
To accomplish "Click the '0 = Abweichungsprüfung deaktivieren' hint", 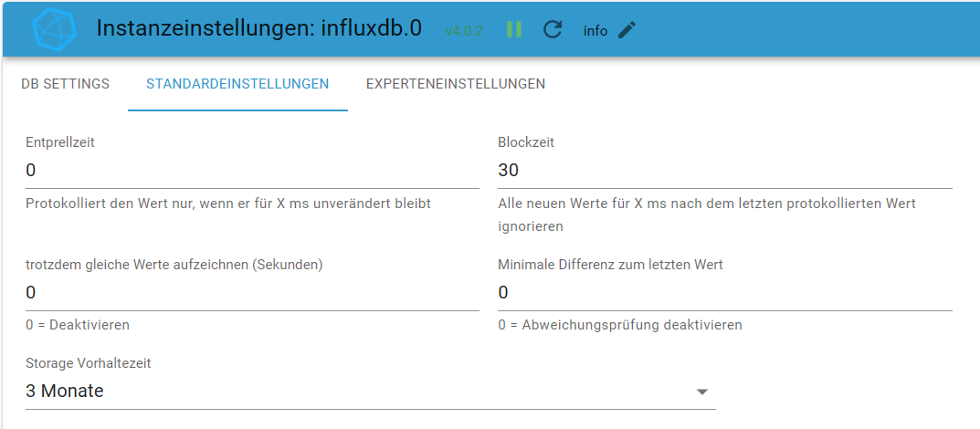I will [620, 325].
